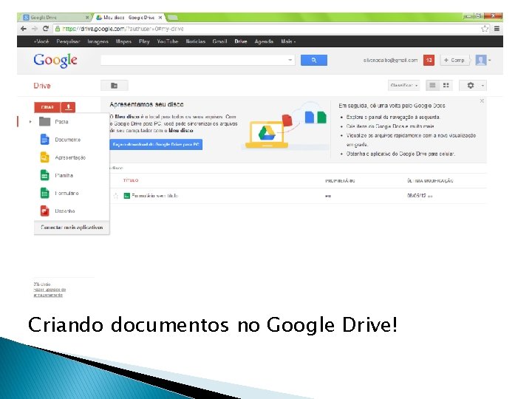The height and width of the screenshot is (399, 532).
Task: Click the browser back arrow
Action: point(23,29)
